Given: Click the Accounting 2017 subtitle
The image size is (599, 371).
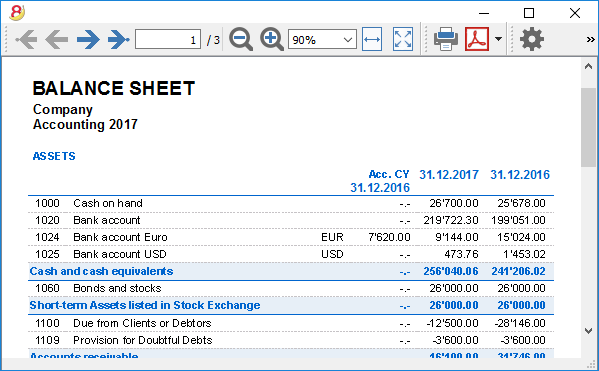Looking at the screenshot, I should [85, 125].
